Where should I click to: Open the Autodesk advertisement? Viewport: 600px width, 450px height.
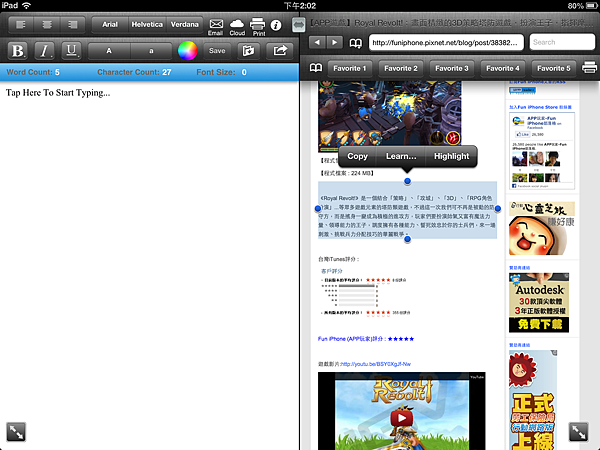[x=539, y=302]
